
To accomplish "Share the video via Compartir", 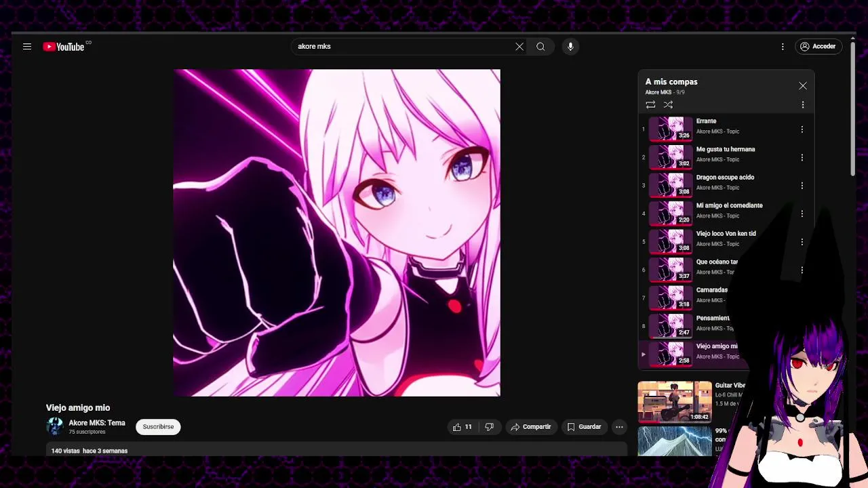I will tap(531, 427).
